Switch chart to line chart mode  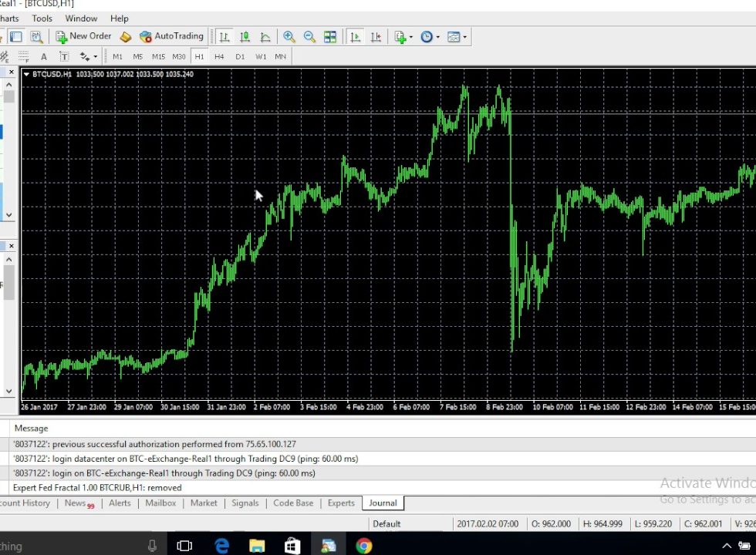pos(265,37)
